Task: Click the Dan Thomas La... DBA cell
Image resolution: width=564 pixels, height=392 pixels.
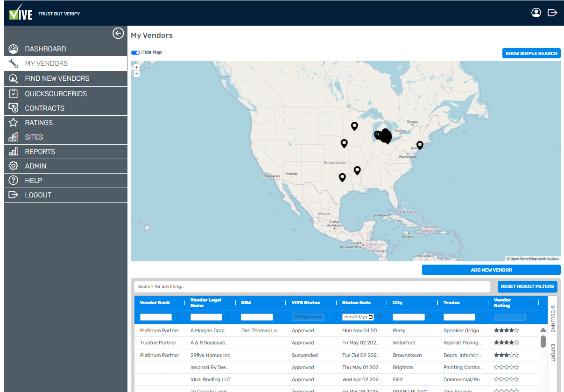Action: tap(261, 330)
